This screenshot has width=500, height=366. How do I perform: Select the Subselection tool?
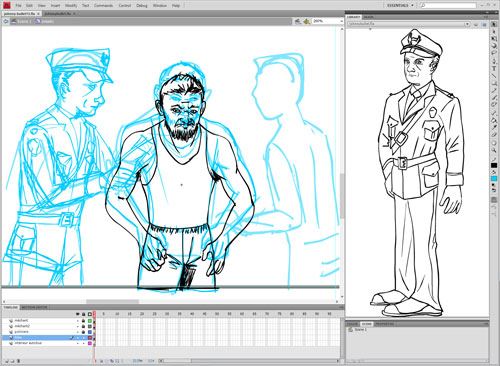tap(494, 32)
